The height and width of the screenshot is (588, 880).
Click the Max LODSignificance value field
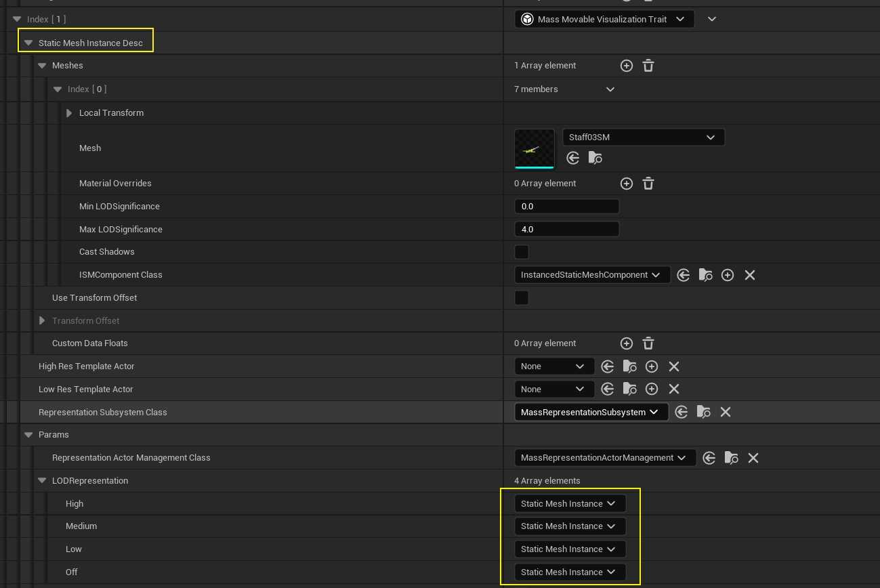point(566,230)
